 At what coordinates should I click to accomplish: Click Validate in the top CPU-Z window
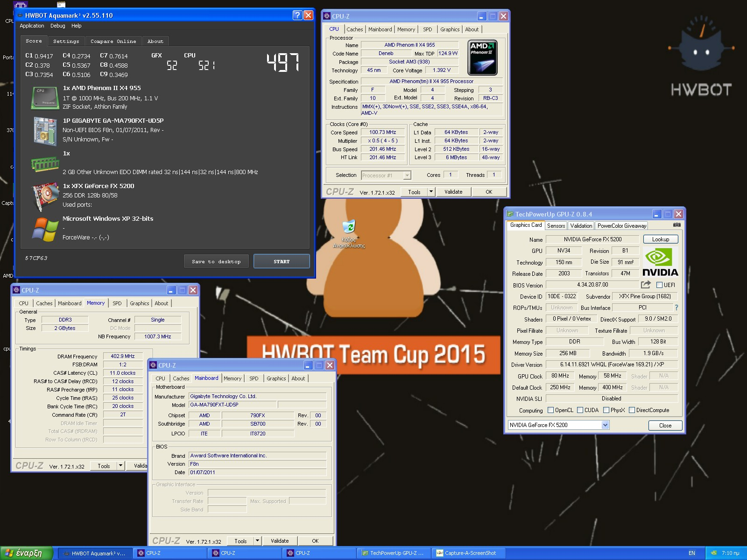coord(453,192)
